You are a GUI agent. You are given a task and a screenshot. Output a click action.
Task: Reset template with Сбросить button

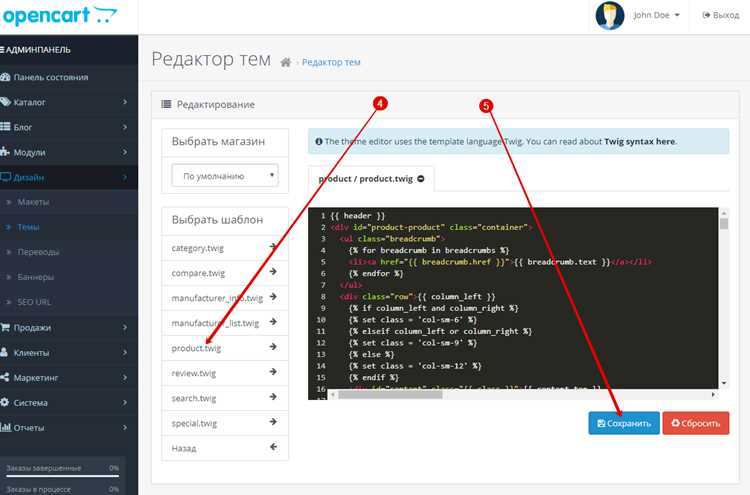[x=696, y=423]
